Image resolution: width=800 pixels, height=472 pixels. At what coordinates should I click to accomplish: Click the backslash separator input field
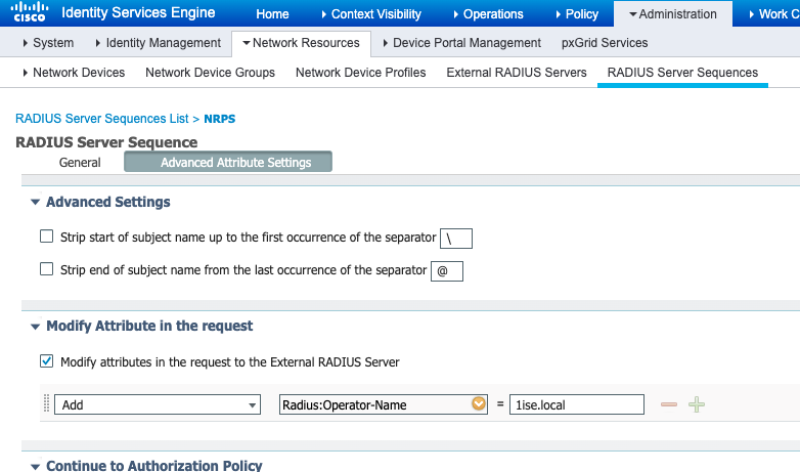pyautogui.click(x=456, y=238)
